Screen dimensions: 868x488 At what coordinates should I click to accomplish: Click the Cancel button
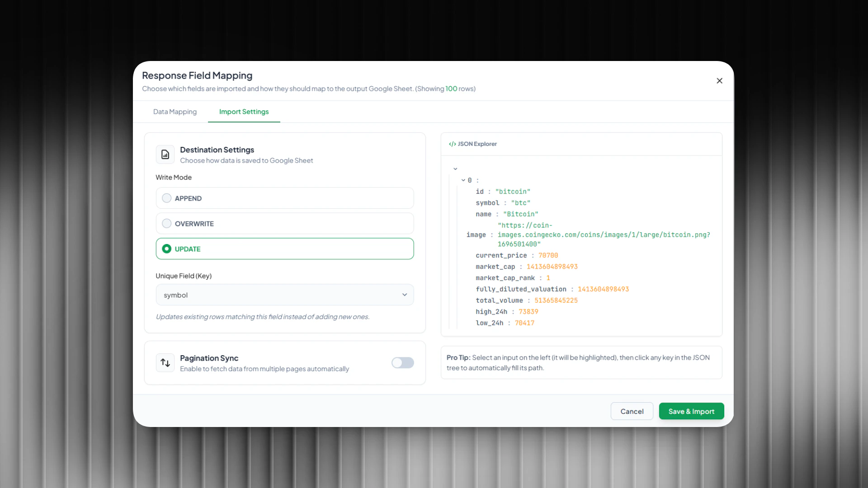coord(632,411)
